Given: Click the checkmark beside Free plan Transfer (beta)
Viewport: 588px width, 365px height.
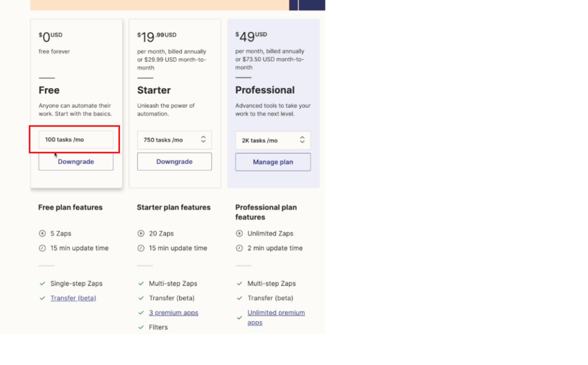Looking at the screenshot, I should click(x=42, y=298).
